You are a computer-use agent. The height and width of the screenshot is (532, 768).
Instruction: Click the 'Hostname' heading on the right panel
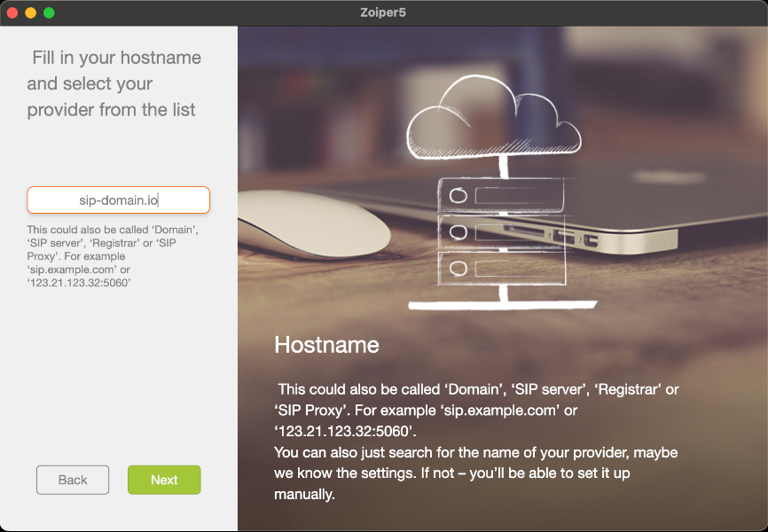pyautogui.click(x=326, y=345)
